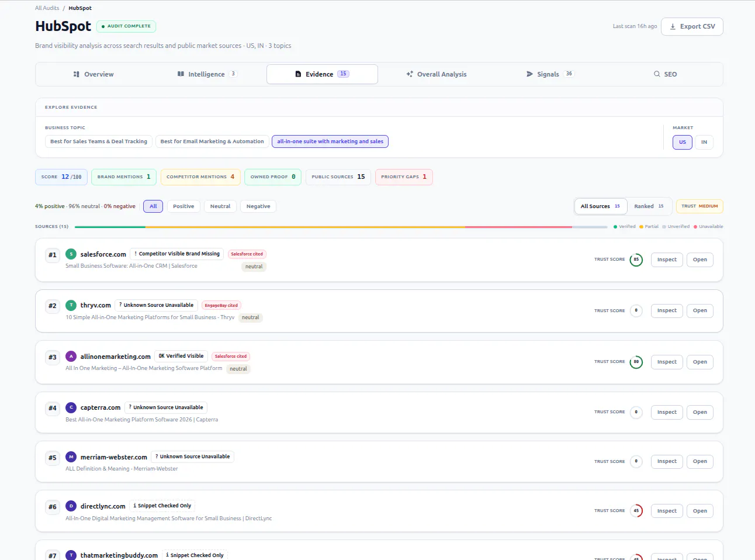Select the Evidence tab
The width and height of the screenshot is (755, 560).
tap(322, 74)
